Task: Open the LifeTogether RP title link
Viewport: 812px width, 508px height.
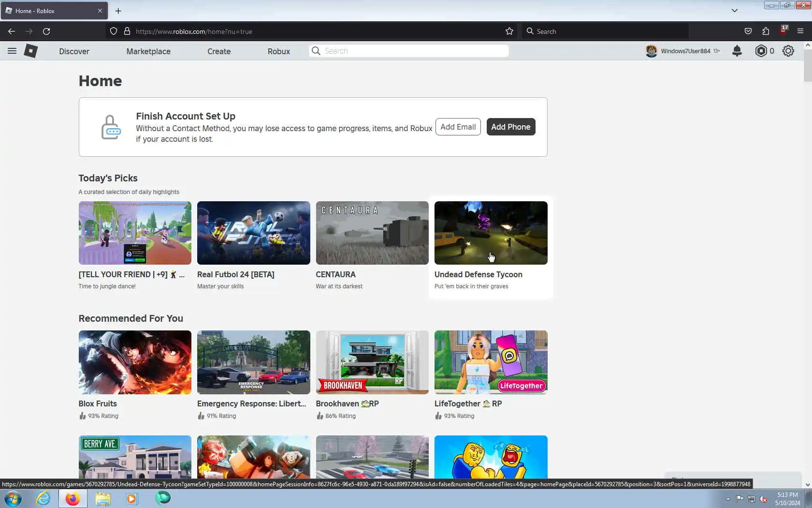Action: point(468,403)
